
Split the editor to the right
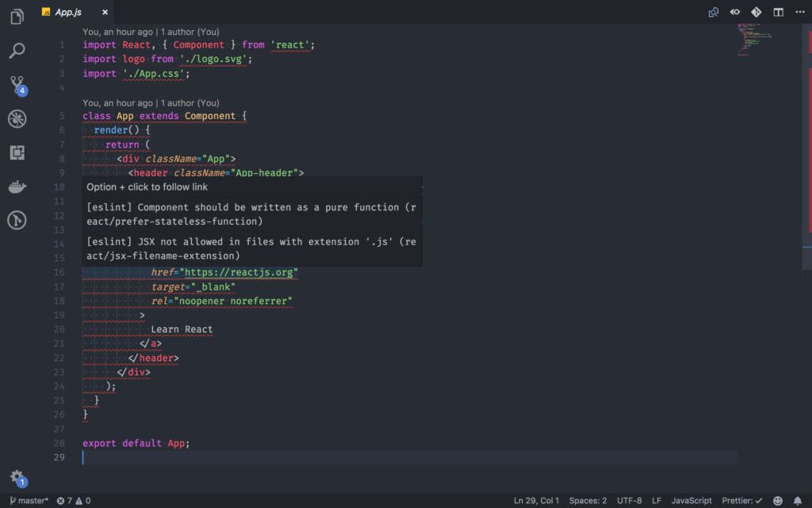[778, 12]
